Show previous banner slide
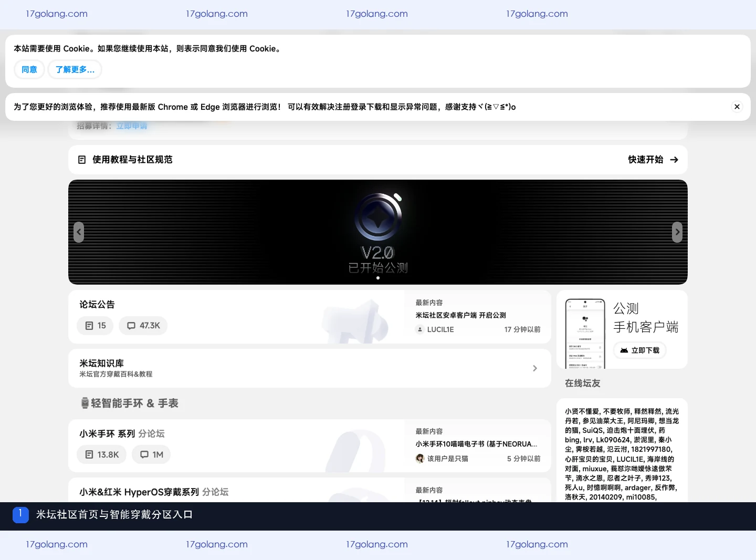The image size is (756, 560). [79, 232]
